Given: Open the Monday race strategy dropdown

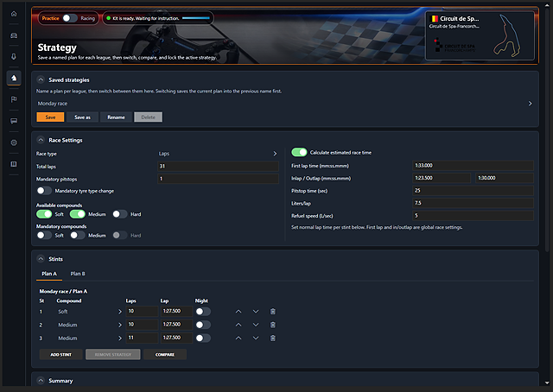Looking at the screenshot, I should [285, 104].
